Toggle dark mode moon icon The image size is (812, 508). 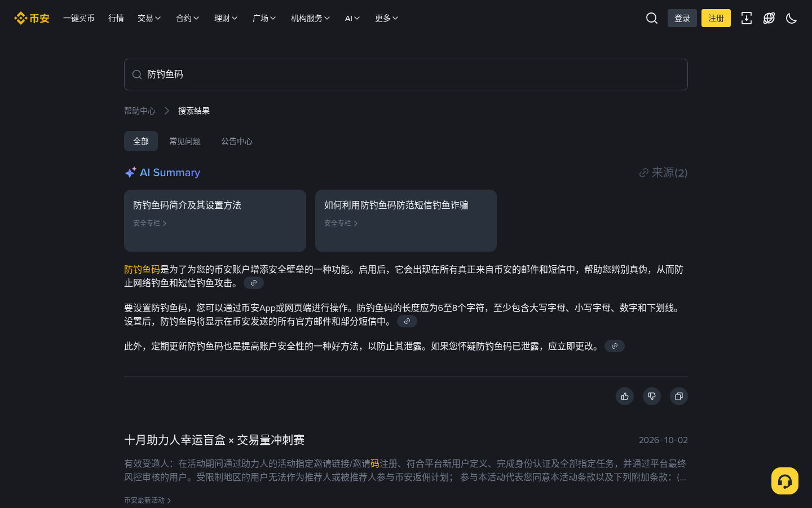tap(792, 18)
